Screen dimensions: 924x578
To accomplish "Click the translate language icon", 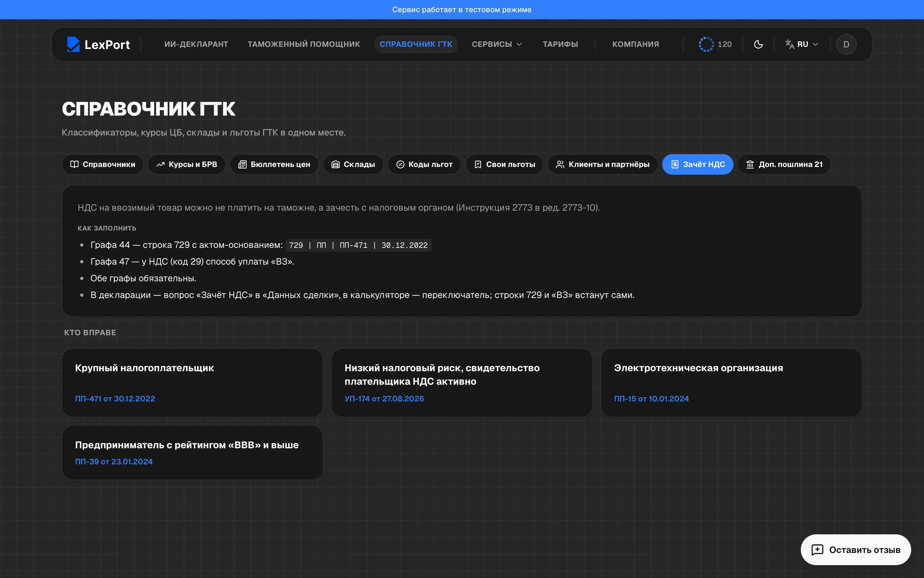I will (x=790, y=44).
